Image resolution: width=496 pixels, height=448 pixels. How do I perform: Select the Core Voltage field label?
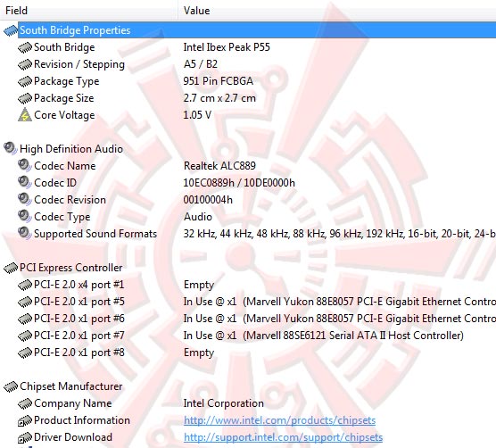point(64,115)
